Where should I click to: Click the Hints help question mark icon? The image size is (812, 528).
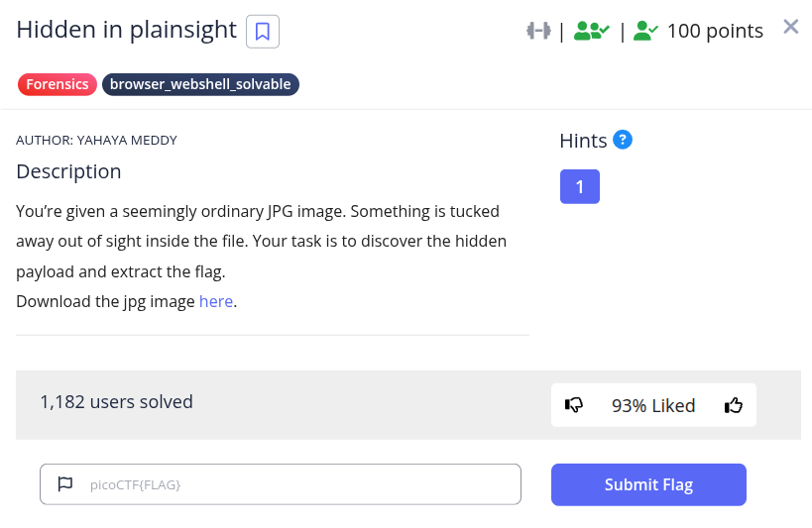[x=623, y=140]
